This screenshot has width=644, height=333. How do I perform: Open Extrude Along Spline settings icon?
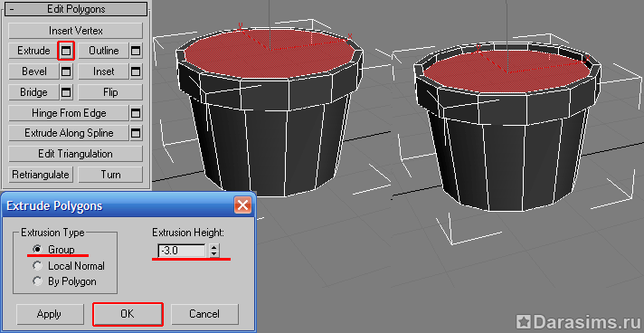(136, 133)
